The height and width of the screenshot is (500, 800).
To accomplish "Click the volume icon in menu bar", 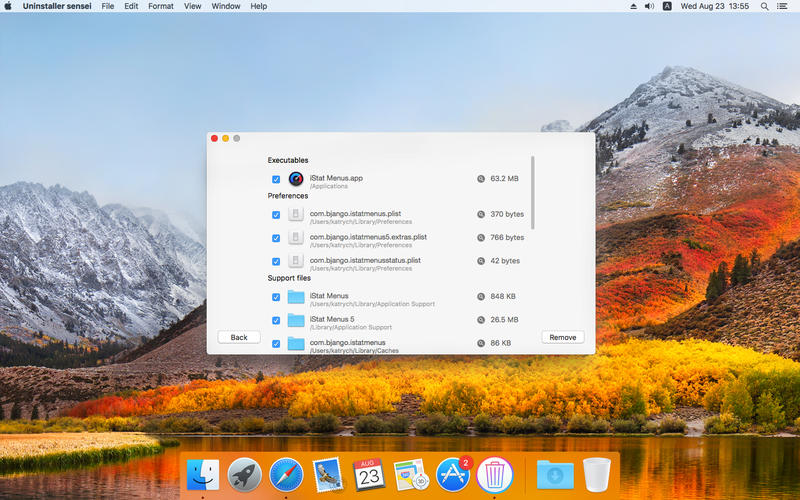I will coord(649,6).
